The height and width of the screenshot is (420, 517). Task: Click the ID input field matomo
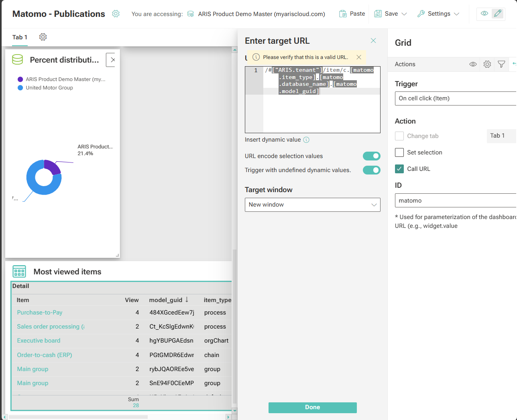pos(456,201)
